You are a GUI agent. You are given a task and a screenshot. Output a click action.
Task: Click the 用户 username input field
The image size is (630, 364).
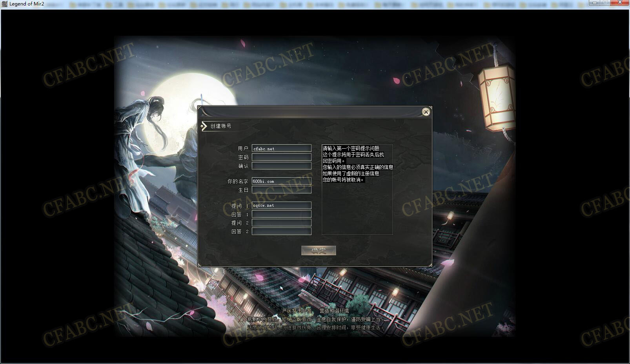click(x=282, y=148)
